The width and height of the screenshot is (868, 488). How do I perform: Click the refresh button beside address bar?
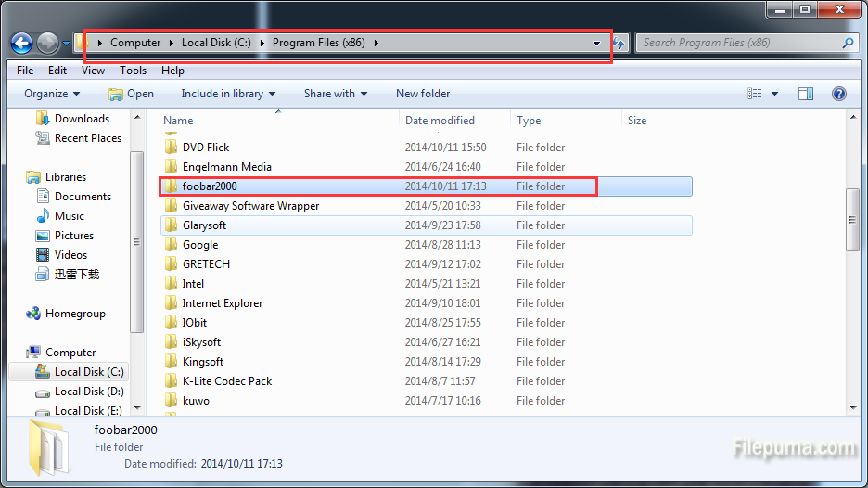(619, 44)
